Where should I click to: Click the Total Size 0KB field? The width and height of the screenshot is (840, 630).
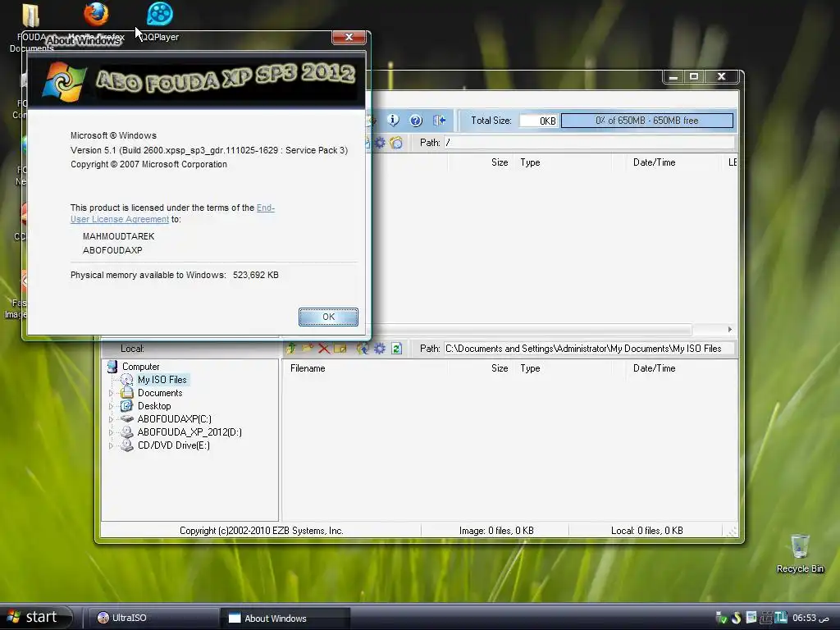click(538, 121)
